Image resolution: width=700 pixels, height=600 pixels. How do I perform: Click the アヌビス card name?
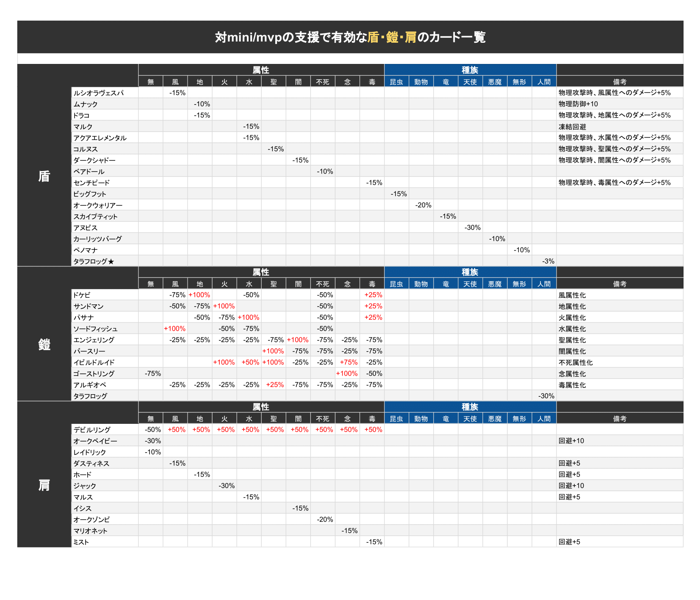pos(85,227)
